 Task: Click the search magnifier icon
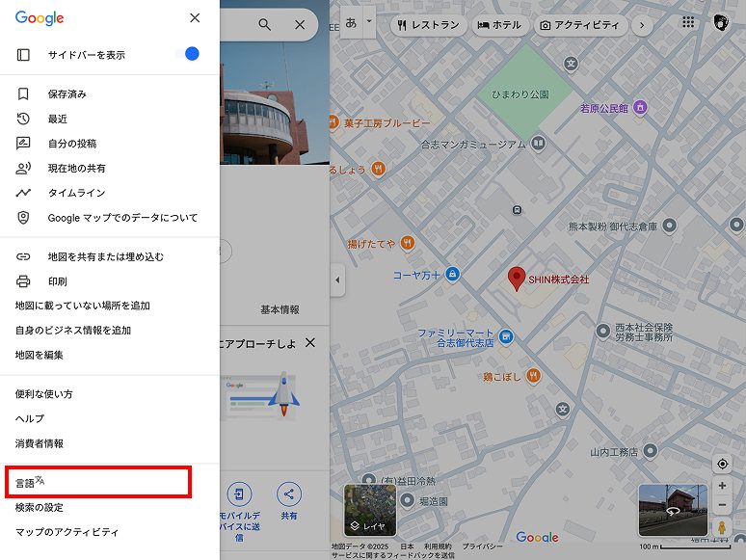[x=265, y=25]
